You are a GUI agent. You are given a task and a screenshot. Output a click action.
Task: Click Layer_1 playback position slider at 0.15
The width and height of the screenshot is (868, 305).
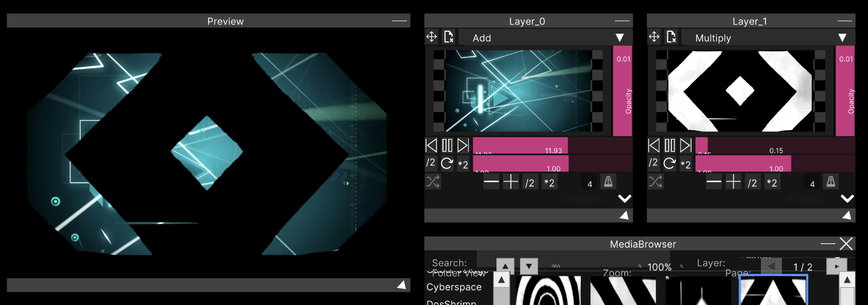[775, 145]
